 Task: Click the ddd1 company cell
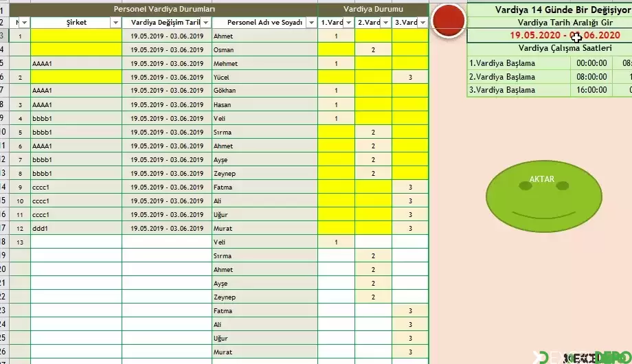click(76, 229)
